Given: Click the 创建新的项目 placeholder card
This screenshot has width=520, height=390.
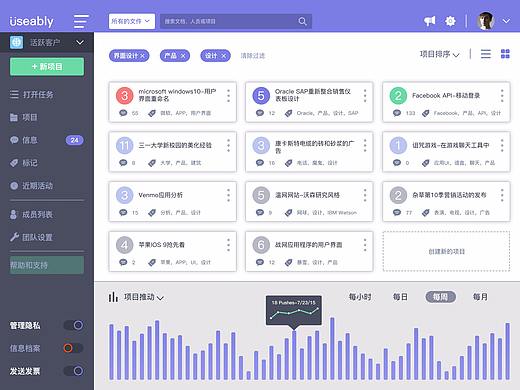Looking at the screenshot, I should (x=446, y=251).
